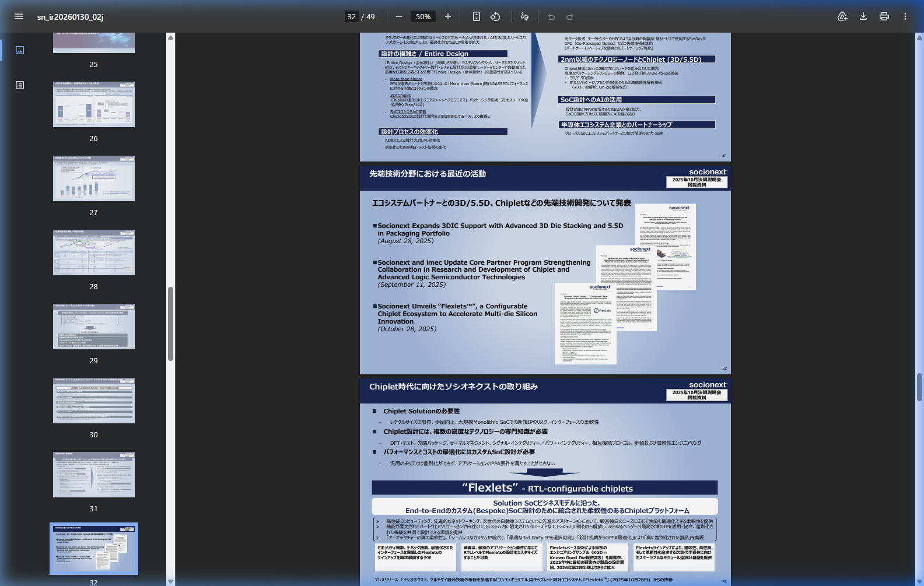Download the PDF file

click(x=863, y=16)
